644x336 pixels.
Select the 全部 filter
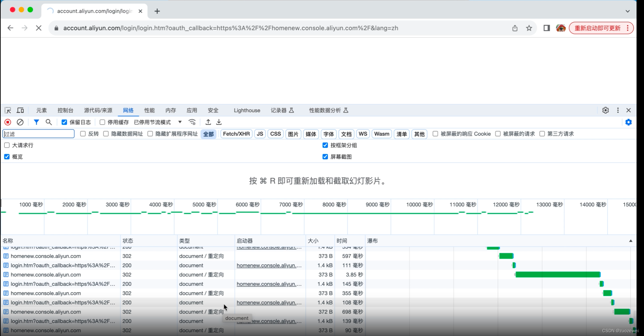click(208, 134)
